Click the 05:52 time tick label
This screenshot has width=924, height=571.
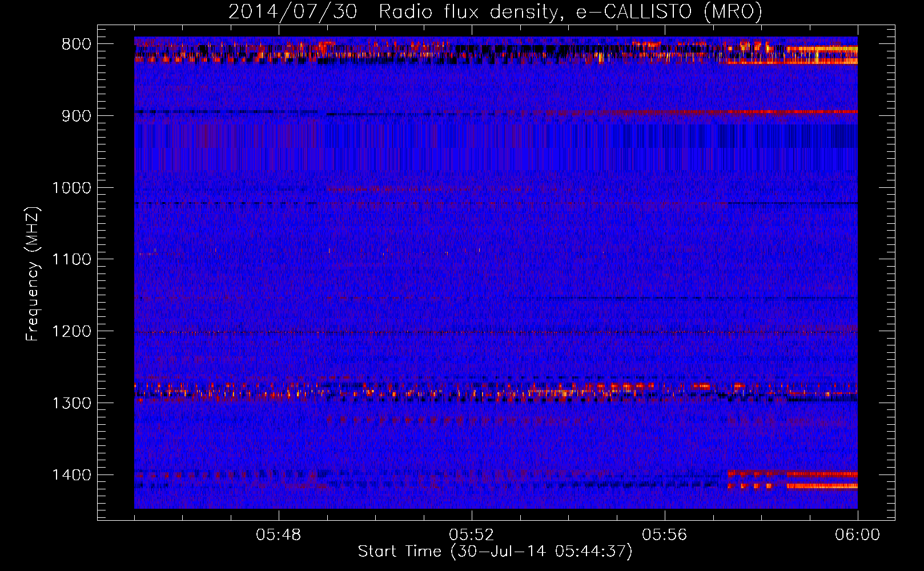click(x=471, y=535)
